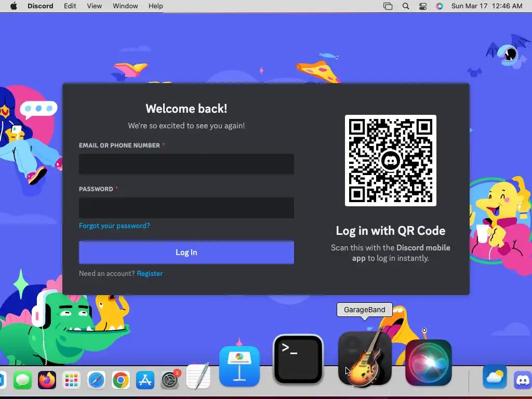Open System Preferences with badge
The width and height of the screenshot is (532, 399).
coord(170,380)
